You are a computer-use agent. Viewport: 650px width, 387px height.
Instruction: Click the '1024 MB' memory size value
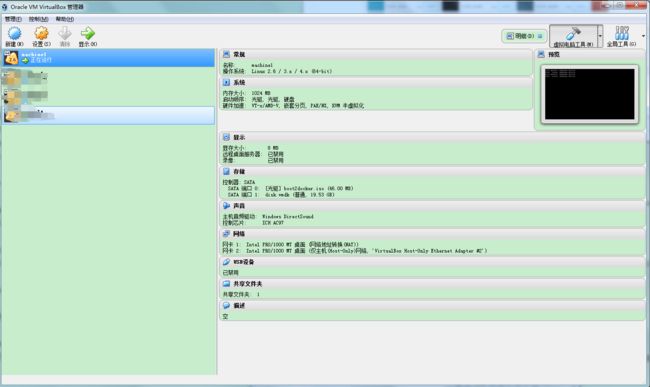(261, 93)
